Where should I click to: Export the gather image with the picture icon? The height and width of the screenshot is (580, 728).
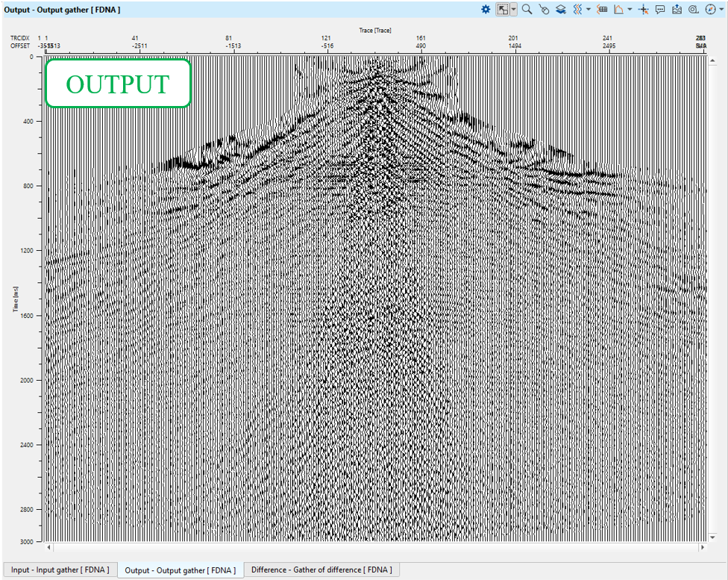pyautogui.click(x=677, y=10)
